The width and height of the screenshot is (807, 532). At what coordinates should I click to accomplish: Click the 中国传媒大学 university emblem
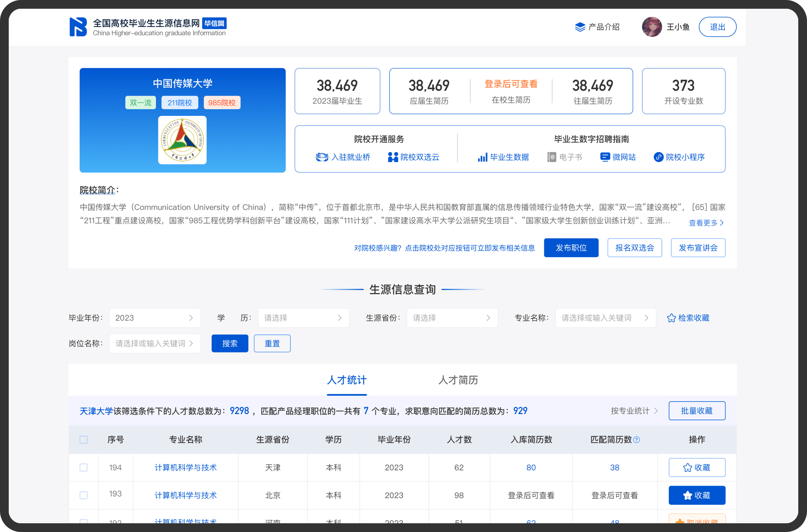pos(182,140)
